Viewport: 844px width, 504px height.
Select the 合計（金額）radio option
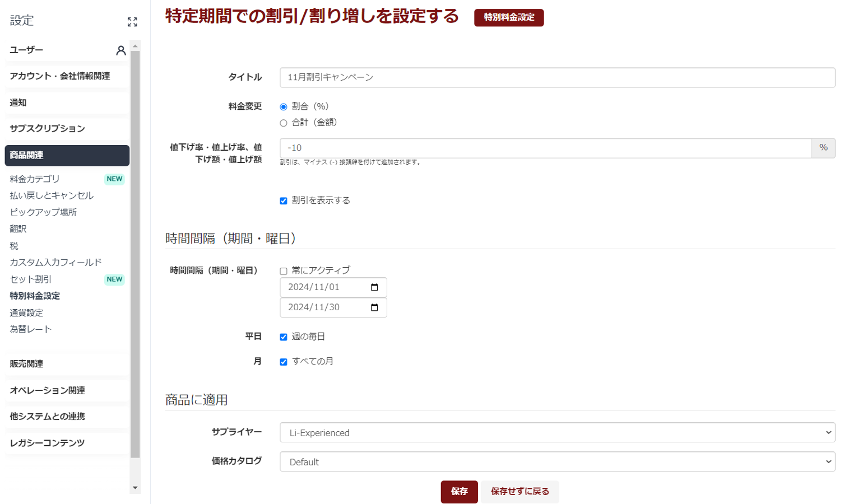tap(284, 123)
